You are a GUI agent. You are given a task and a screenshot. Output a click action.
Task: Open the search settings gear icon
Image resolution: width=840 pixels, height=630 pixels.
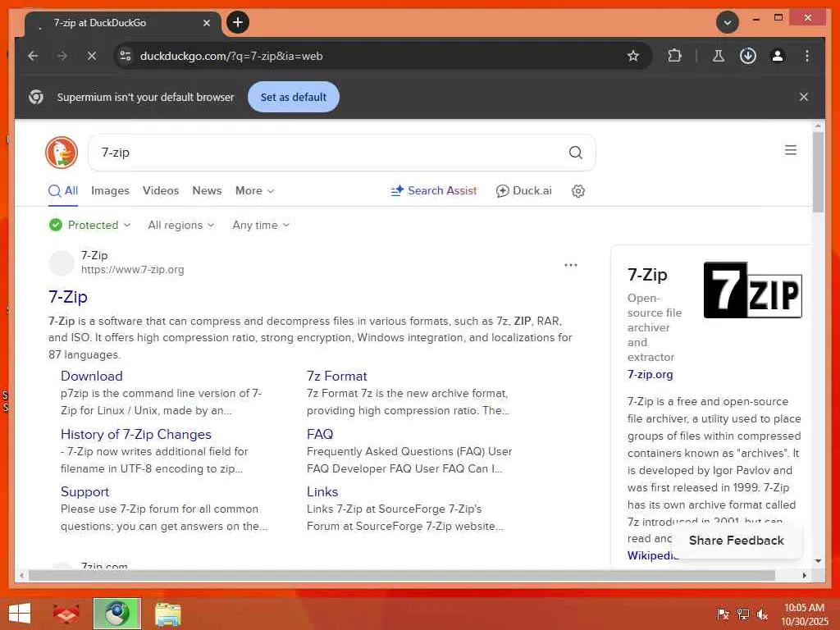coord(578,191)
